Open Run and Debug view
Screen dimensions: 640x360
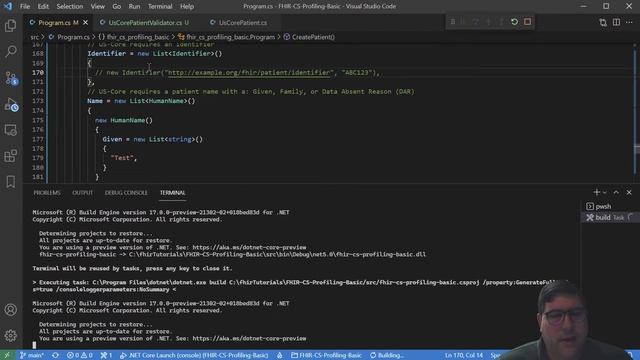11,104
